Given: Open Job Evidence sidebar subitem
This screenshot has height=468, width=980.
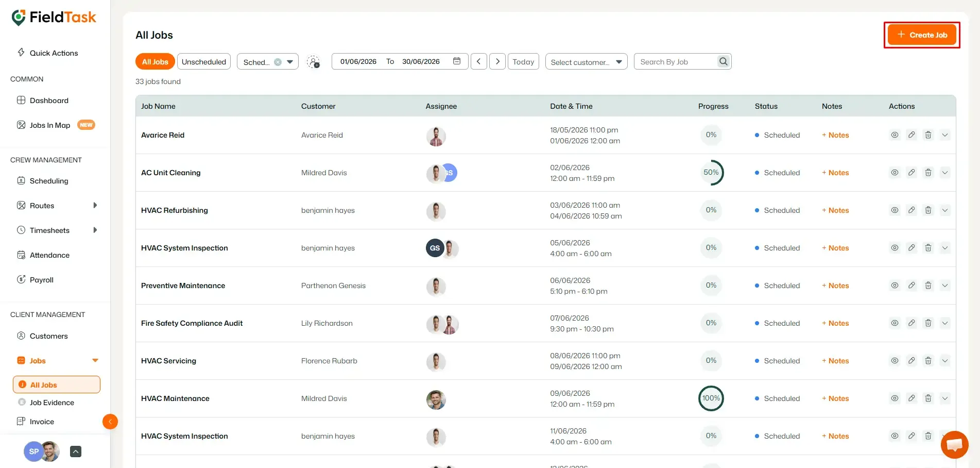Looking at the screenshot, I should [46, 403].
